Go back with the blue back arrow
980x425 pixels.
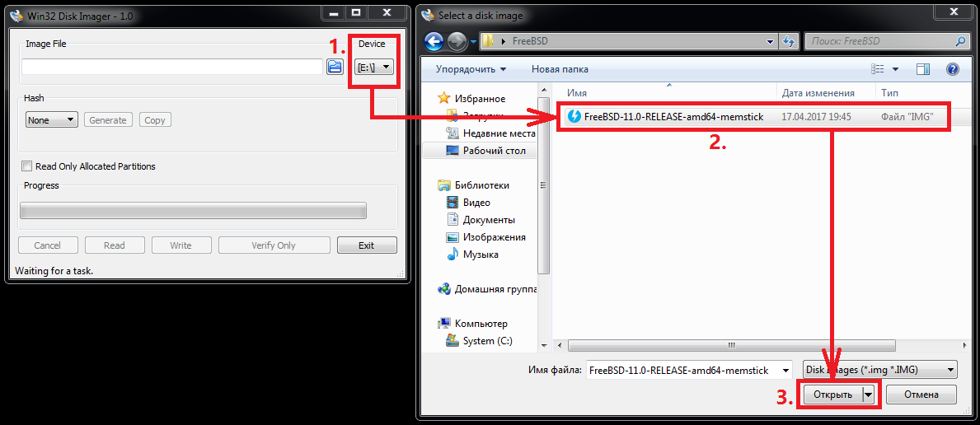tap(434, 41)
